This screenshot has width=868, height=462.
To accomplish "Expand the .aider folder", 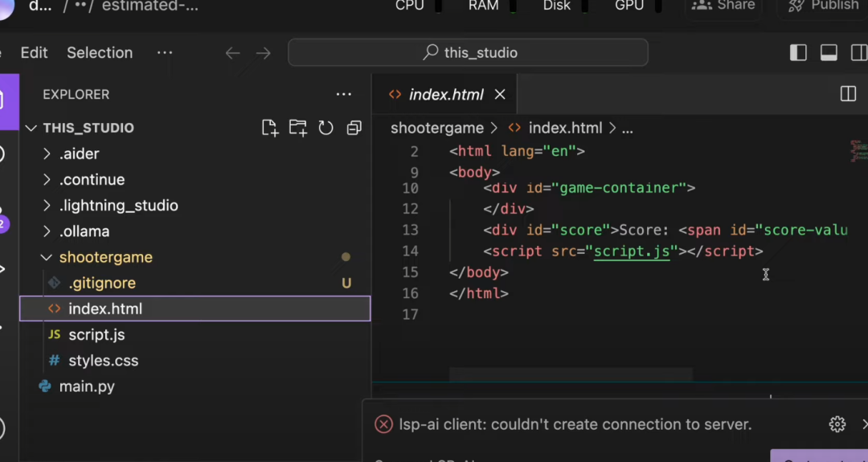I will point(79,153).
